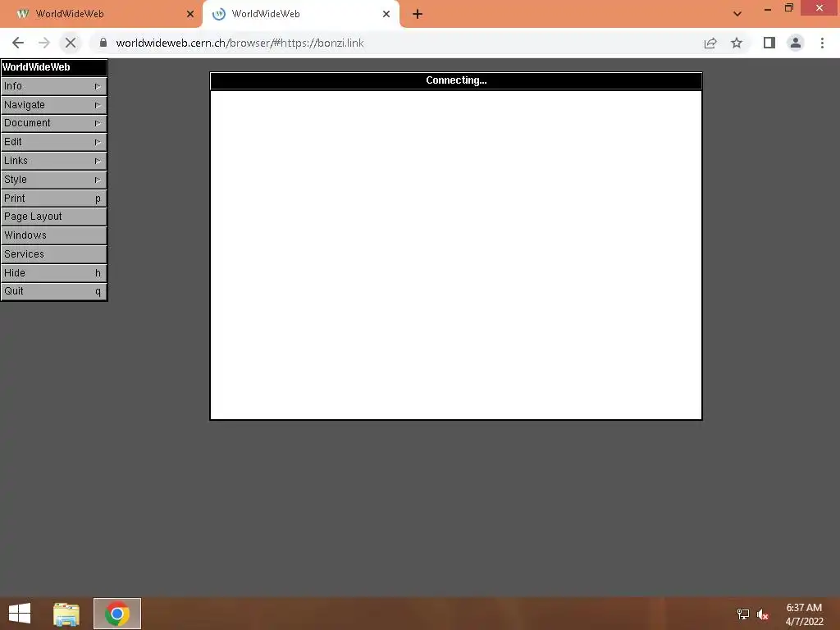Restore down the Chrome window

789,8
